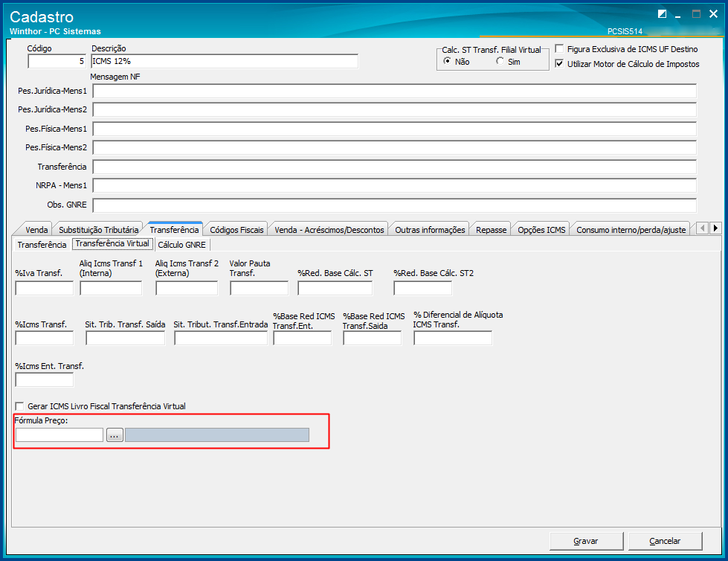Click the Valor Pauta Transf. field
Viewport: 728px width, 561px height.
[x=259, y=288]
